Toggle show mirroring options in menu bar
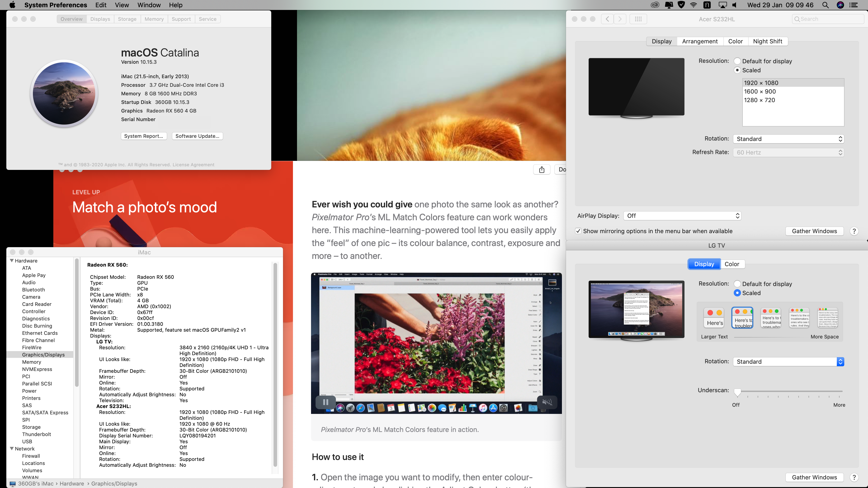Image resolution: width=868 pixels, height=488 pixels. coord(578,231)
